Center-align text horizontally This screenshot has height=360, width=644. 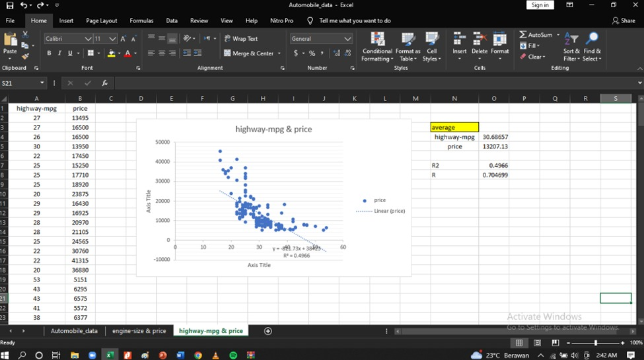[162, 53]
